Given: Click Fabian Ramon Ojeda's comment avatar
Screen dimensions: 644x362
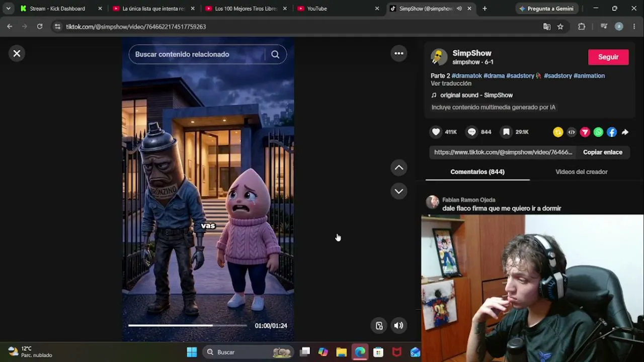Looking at the screenshot, I should coord(433,203).
